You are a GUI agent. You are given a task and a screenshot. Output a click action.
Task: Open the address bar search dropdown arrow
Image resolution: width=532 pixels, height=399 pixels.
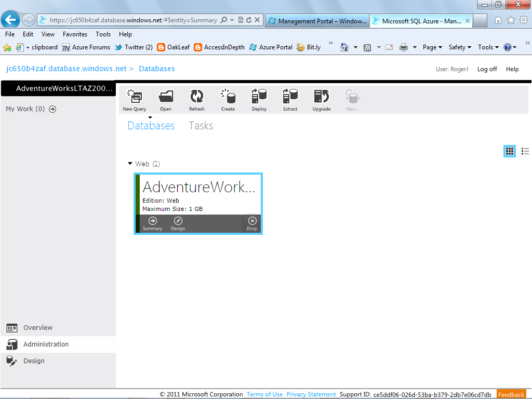[x=232, y=20]
